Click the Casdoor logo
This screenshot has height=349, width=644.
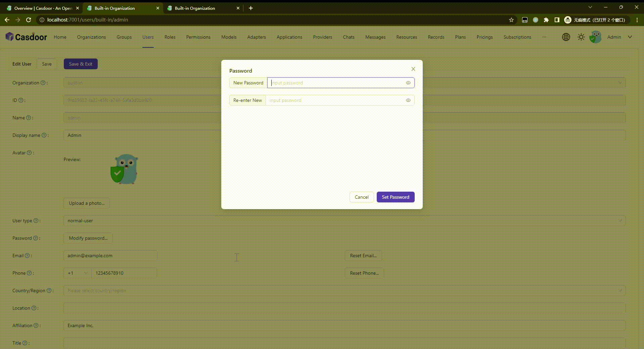[x=26, y=37]
